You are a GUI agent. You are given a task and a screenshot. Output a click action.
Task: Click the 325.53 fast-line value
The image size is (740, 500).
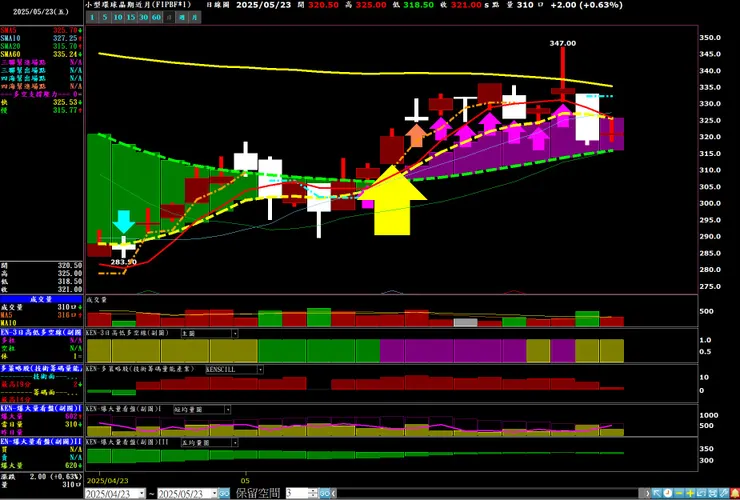tap(65, 102)
